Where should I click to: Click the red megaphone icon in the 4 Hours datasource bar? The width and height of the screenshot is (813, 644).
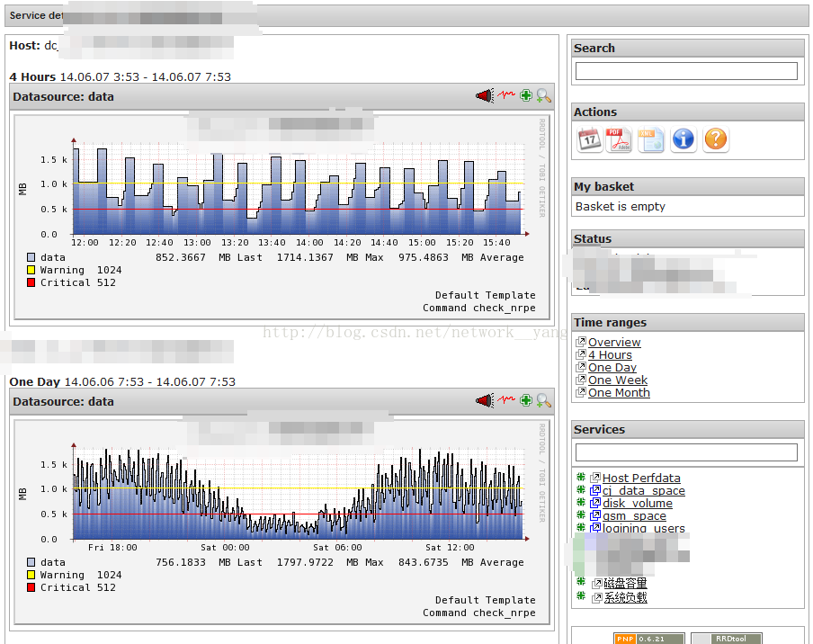pos(485,96)
